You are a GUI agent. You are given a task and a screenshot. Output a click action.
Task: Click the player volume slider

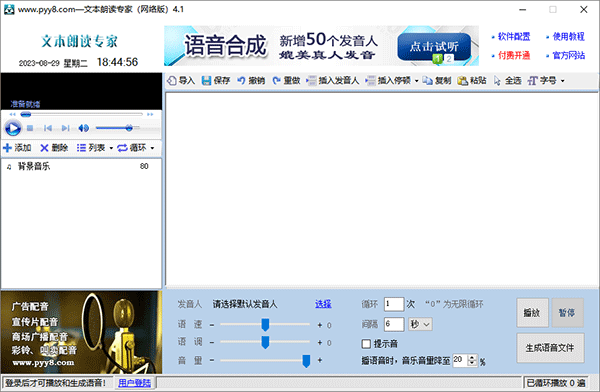(x=117, y=128)
